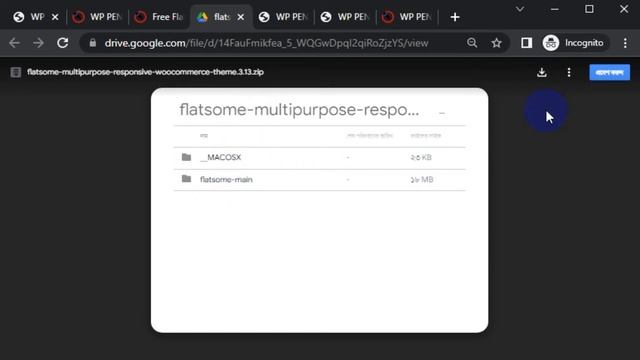Viewport: 640px width, 360px height.
Task: Click flatsome-main size value MB
Action: 422,180
